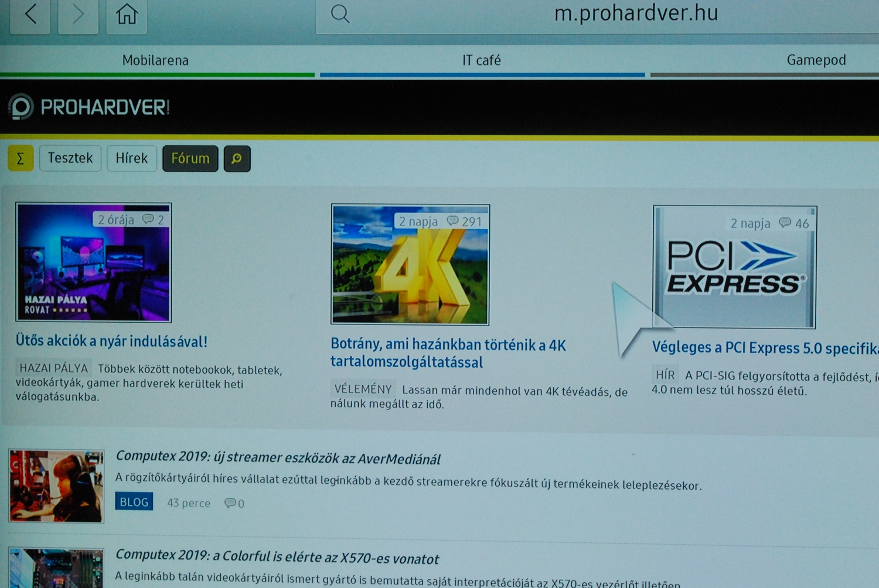Click the HAZAI PÁLYA category tag
The image size is (879, 588).
point(53,368)
